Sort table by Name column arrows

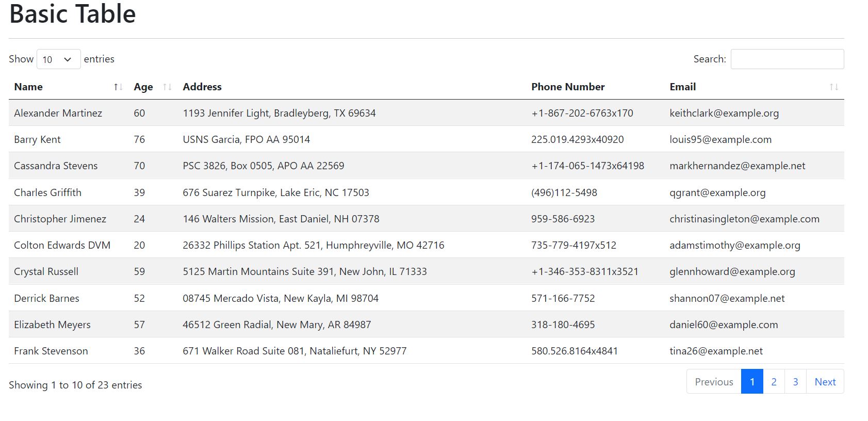118,87
